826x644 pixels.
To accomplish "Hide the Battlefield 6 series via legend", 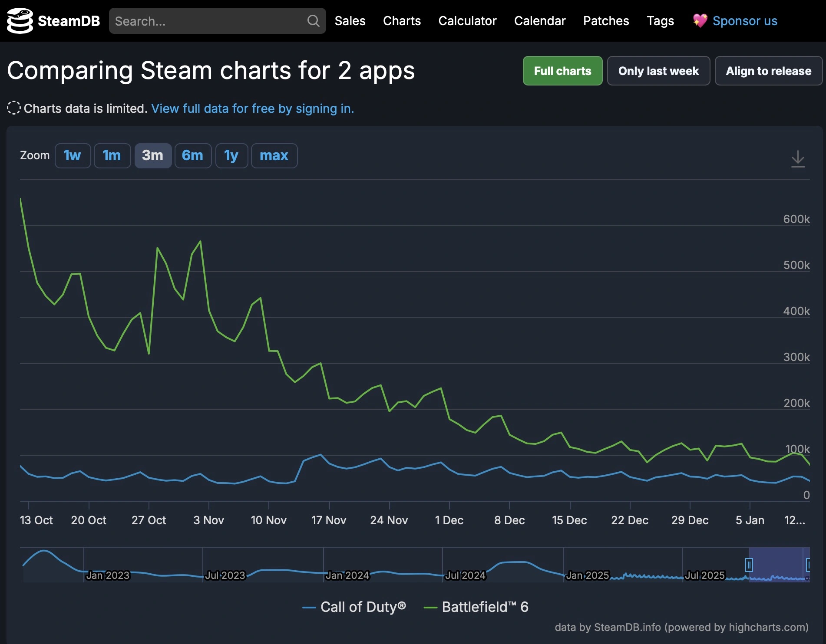I will pyautogui.click(x=476, y=607).
